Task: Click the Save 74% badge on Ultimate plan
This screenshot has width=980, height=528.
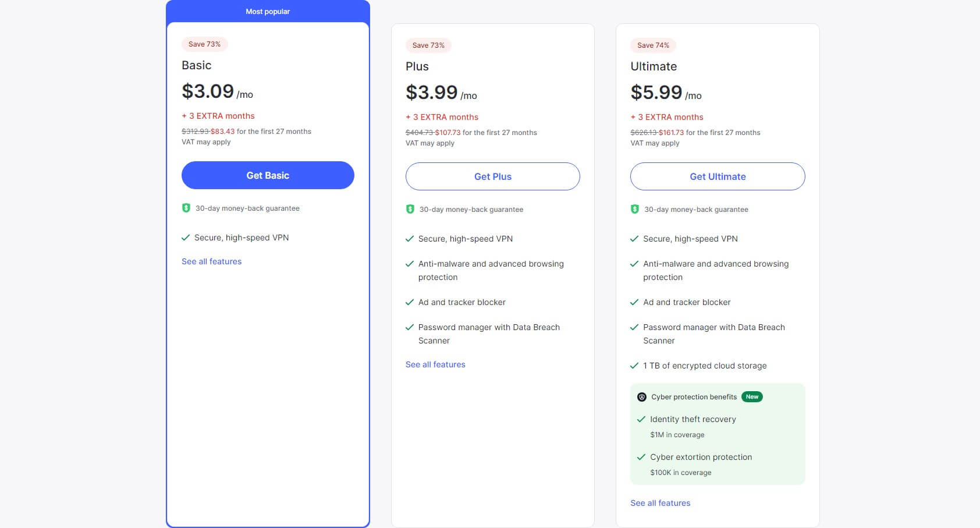Action: tap(653, 45)
